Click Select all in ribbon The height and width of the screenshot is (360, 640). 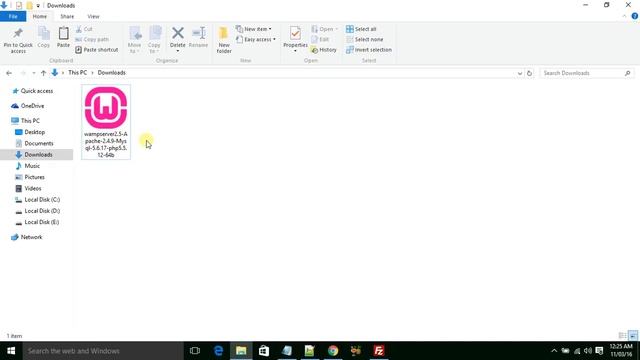(361, 29)
